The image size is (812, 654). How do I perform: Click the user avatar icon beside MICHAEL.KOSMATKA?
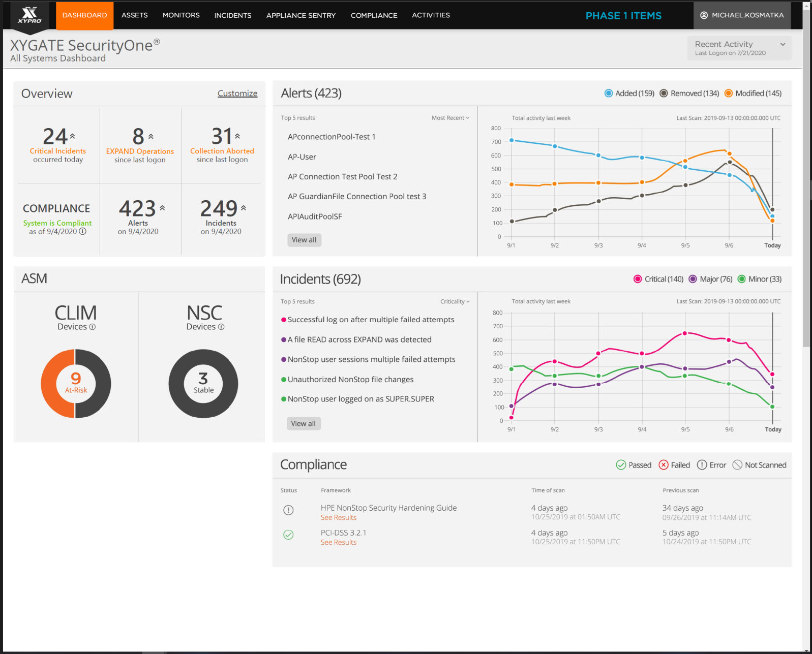(704, 15)
